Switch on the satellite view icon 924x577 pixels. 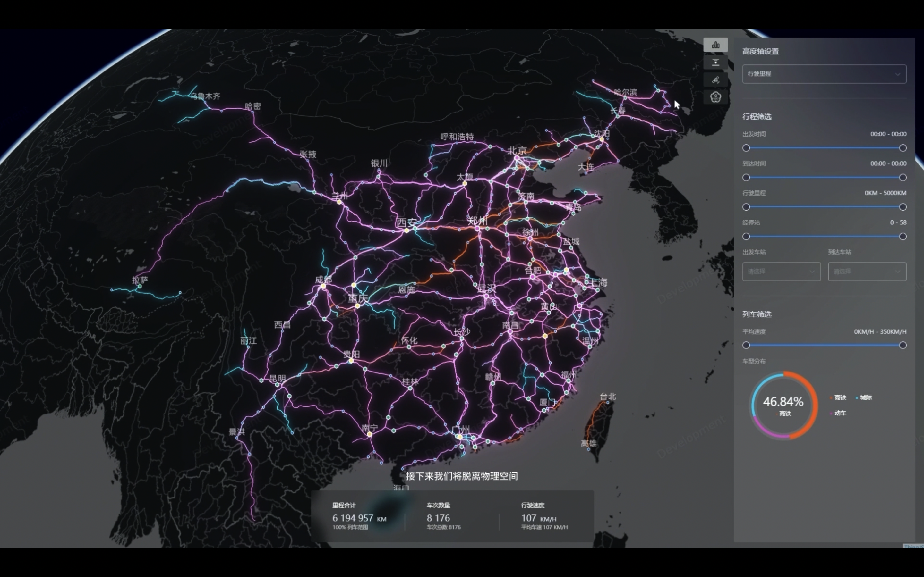click(715, 80)
